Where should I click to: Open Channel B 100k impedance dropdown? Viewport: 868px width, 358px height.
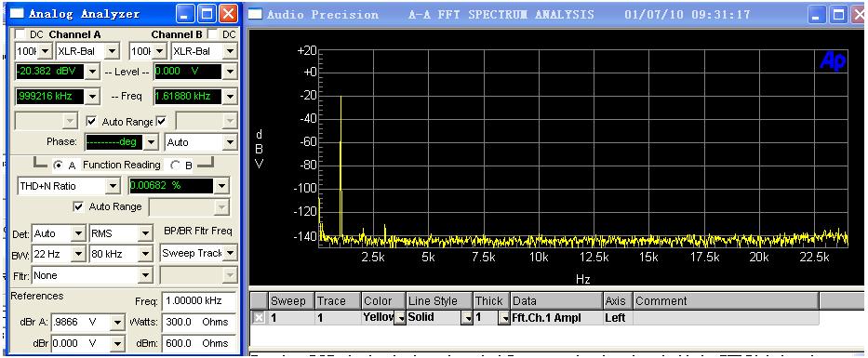159,51
